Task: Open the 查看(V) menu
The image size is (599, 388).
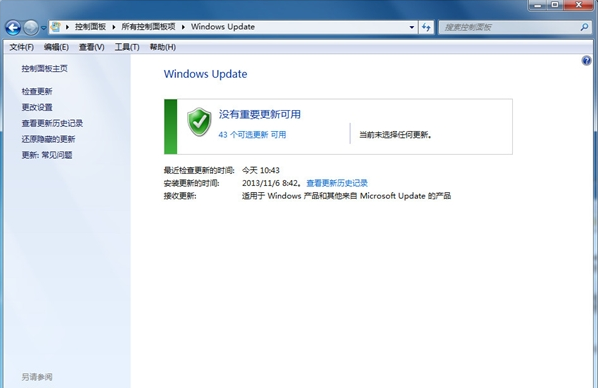Action: [91, 47]
